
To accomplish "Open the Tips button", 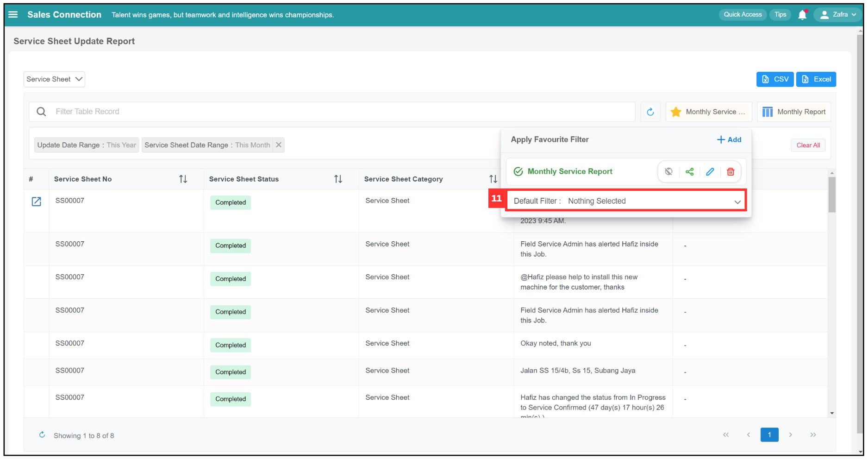I will 780,15.
